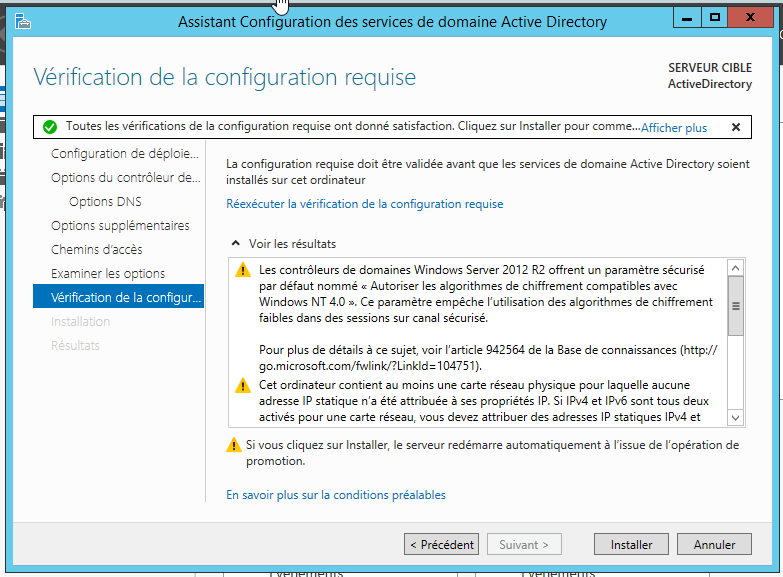
Task: Click scroll down arrow in results list
Action: [736, 418]
